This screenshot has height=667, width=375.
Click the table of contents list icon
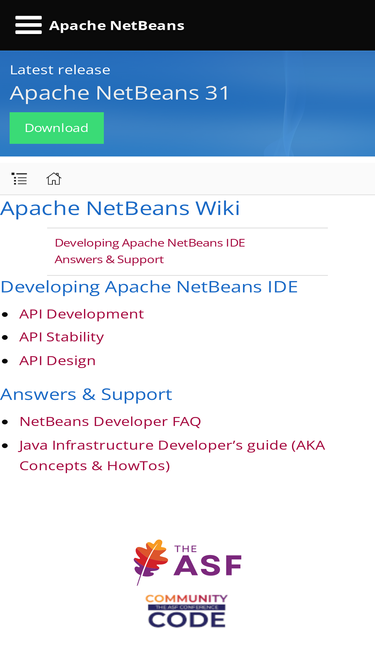coord(20,179)
